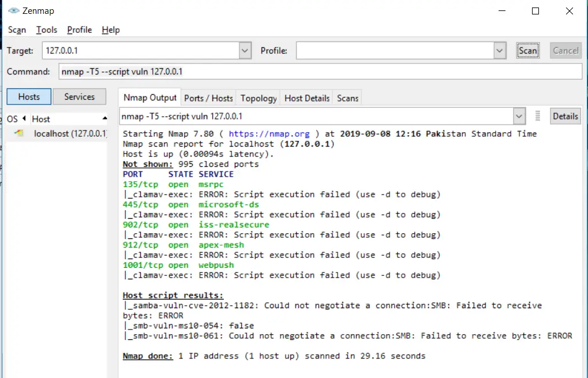Click the SERVICE column heading in output
The width and height of the screenshot is (588, 378).
click(216, 174)
